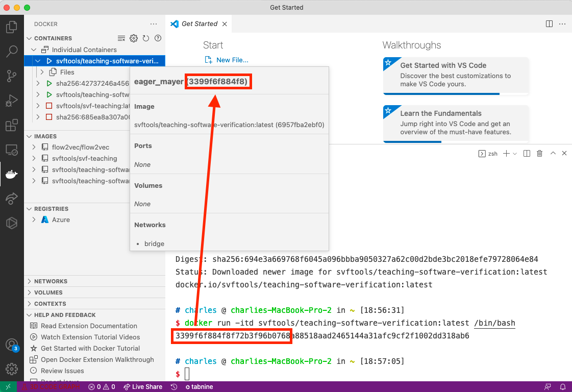Select the zsh terminal label

point(488,154)
